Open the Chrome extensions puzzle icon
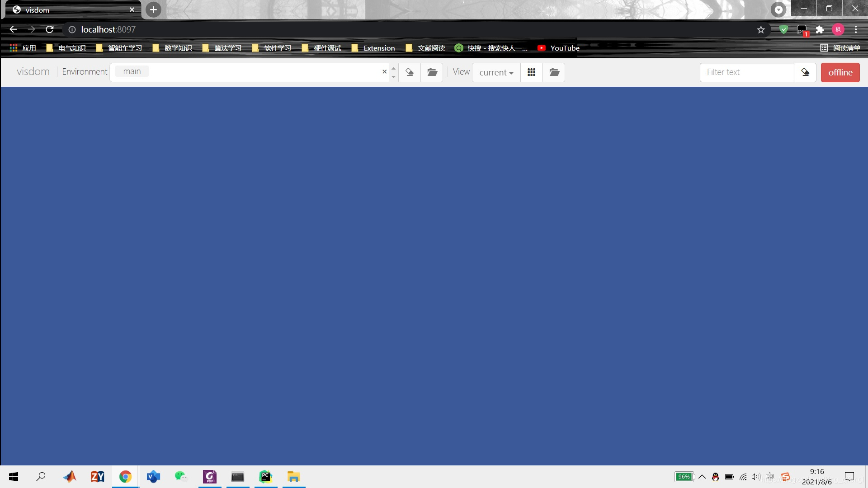868x488 pixels. point(820,30)
